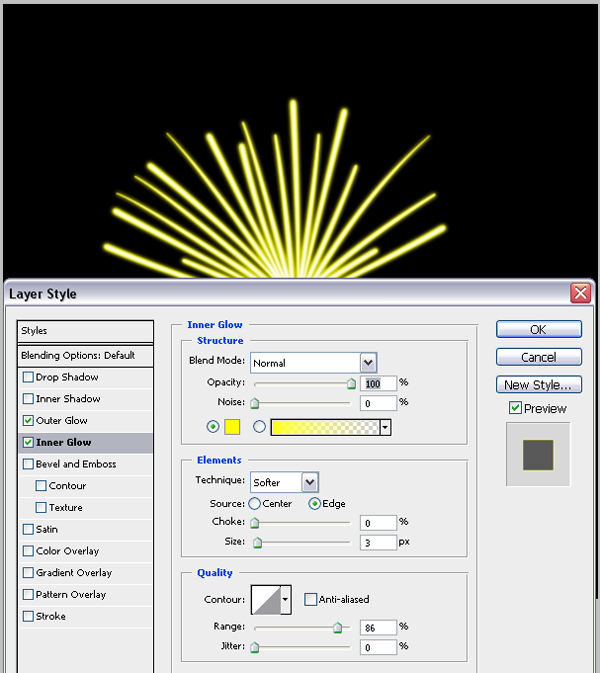The image size is (600, 673).
Task: Select the solid color radio button
Action: click(x=213, y=427)
